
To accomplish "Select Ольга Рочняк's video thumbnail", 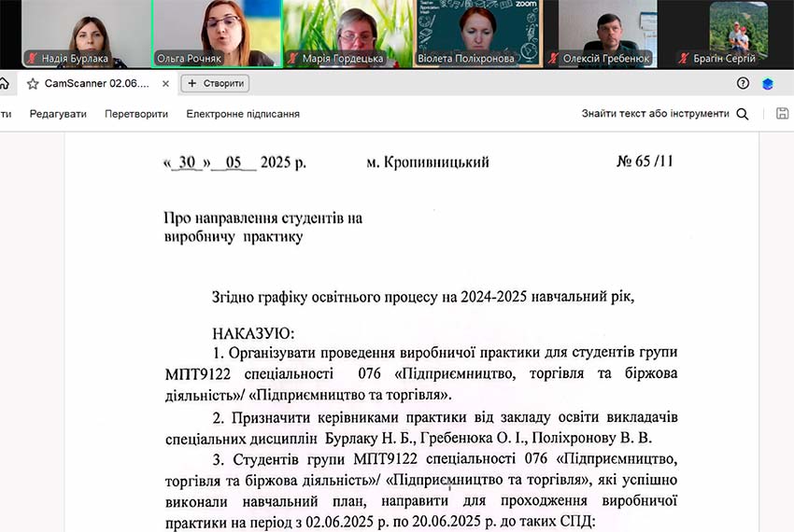I will pyautogui.click(x=215, y=34).
